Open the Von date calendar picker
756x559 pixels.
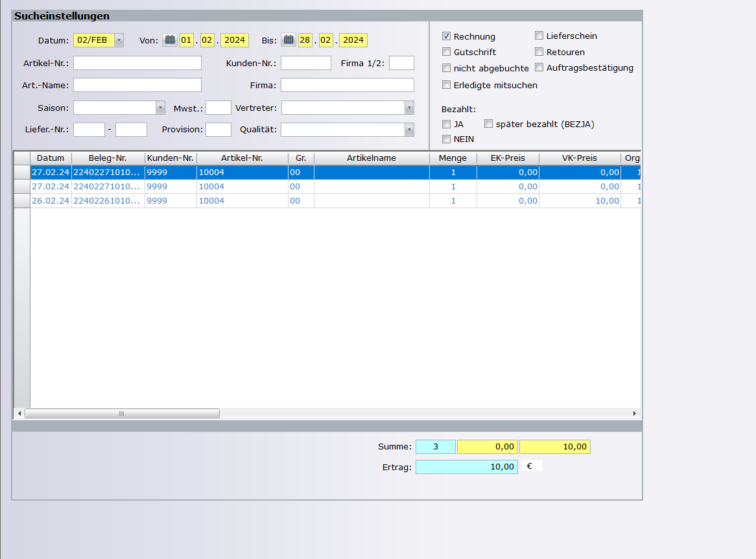click(170, 40)
